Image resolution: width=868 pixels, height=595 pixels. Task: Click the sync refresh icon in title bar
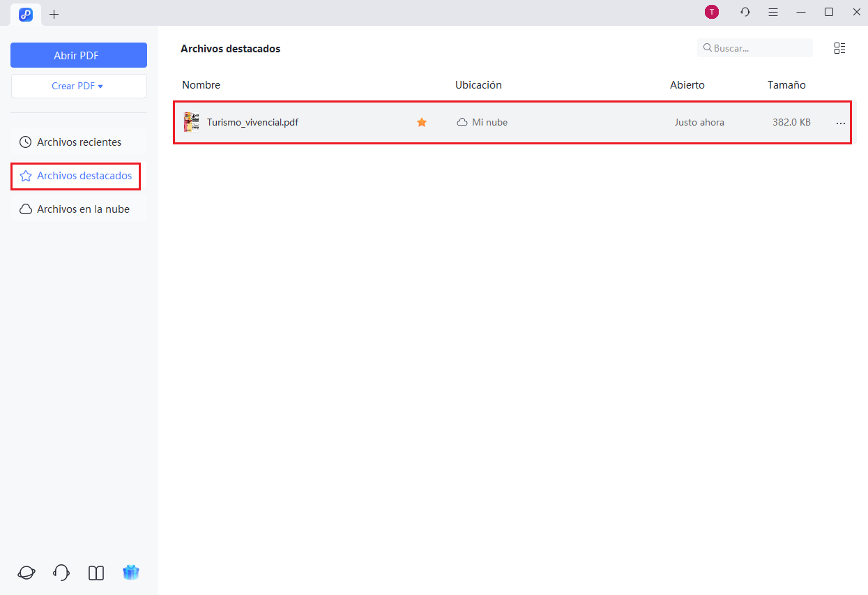[745, 13]
